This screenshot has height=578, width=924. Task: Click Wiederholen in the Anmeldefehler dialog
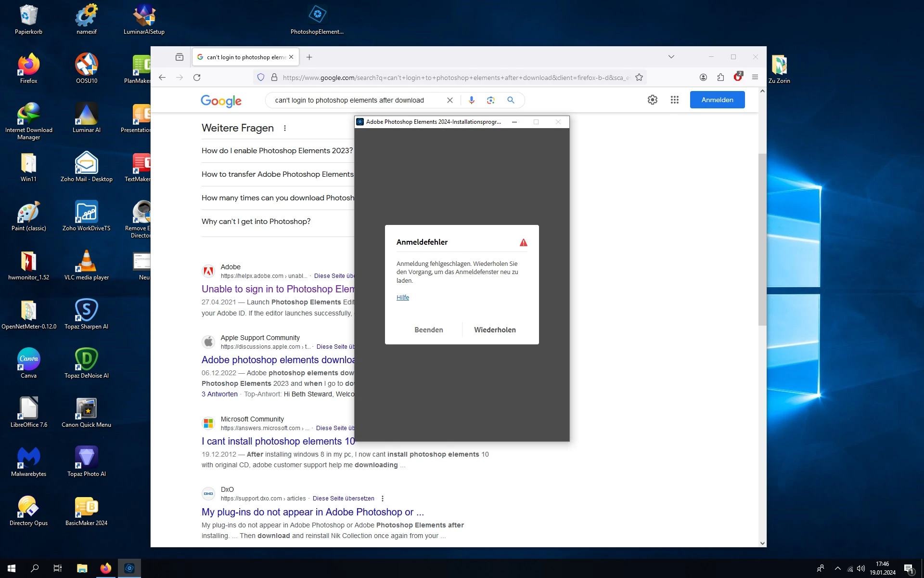point(495,330)
